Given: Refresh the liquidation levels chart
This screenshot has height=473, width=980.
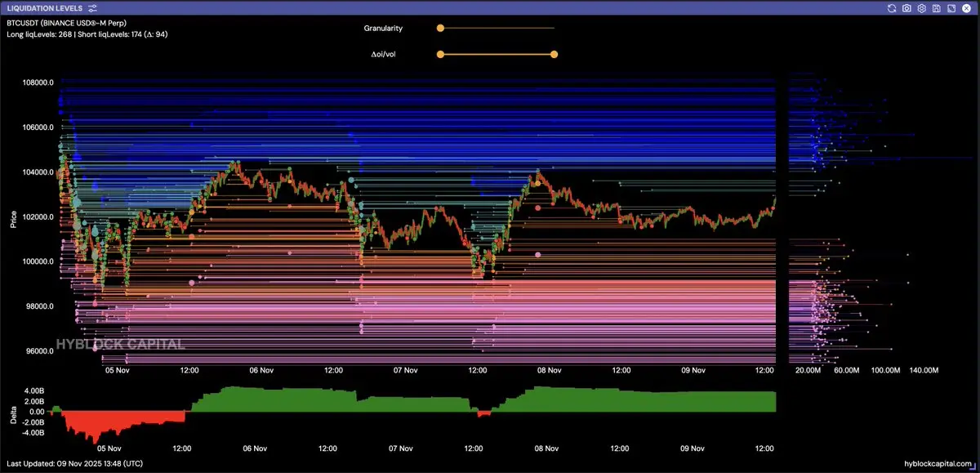Looking at the screenshot, I should (892, 8).
